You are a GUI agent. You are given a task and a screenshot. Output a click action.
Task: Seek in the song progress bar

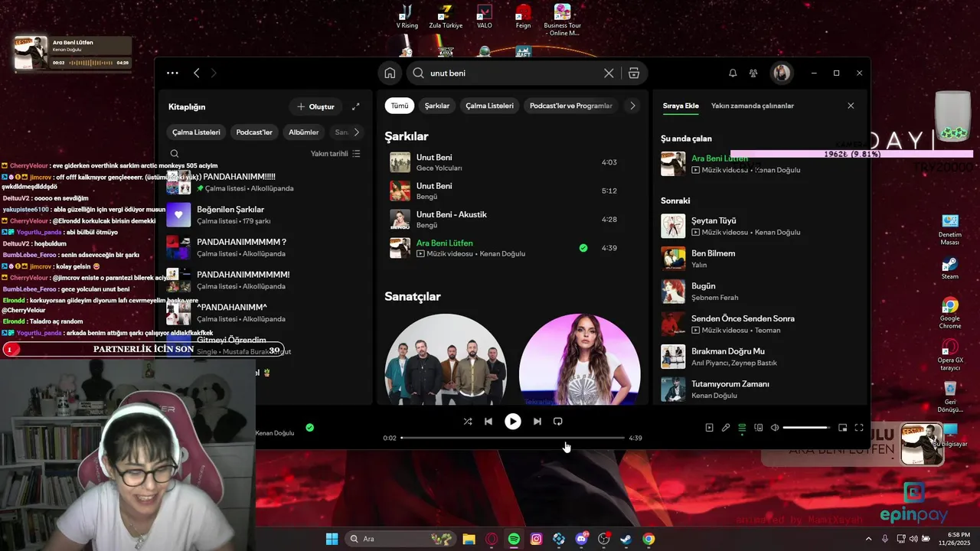(x=513, y=438)
